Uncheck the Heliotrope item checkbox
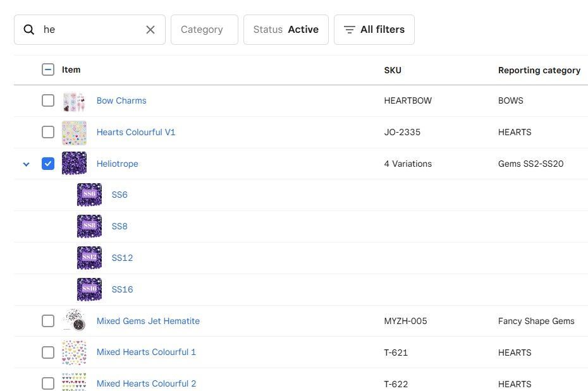 (x=48, y=164)
